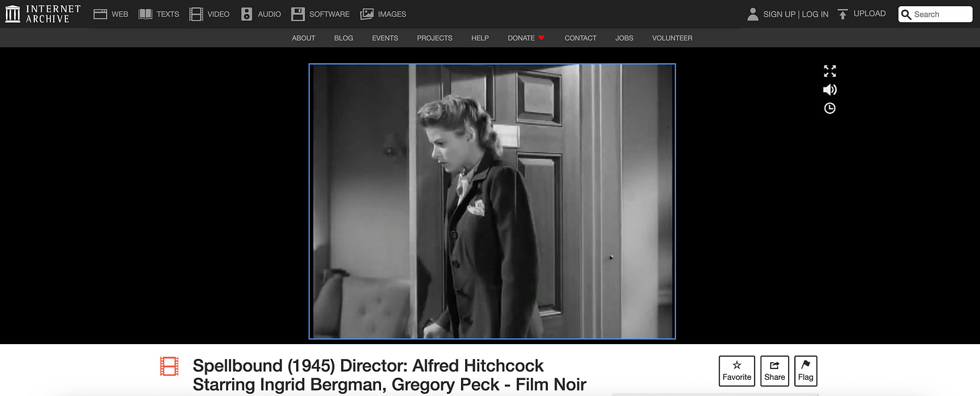Click the Share button
Viewport: 980px width, 396px height.
775,371
